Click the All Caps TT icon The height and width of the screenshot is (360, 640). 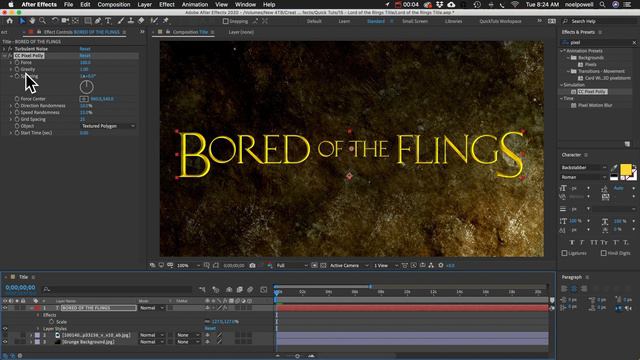coord(593,242)
